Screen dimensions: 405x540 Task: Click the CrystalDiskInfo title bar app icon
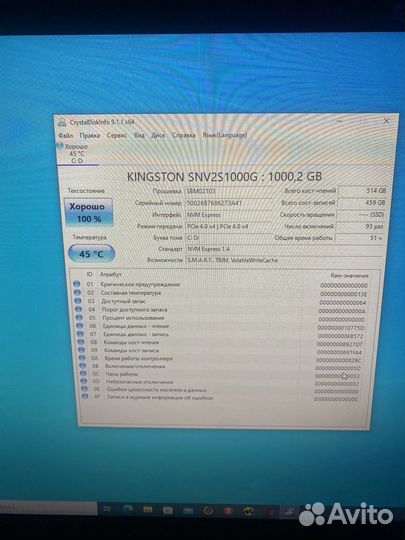[62, 122]
